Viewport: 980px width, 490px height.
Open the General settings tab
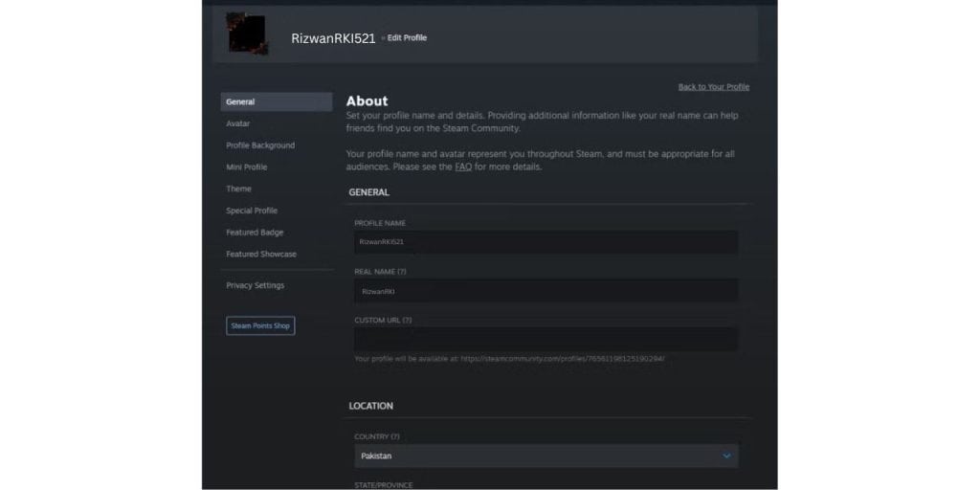(x=277, y=101)
